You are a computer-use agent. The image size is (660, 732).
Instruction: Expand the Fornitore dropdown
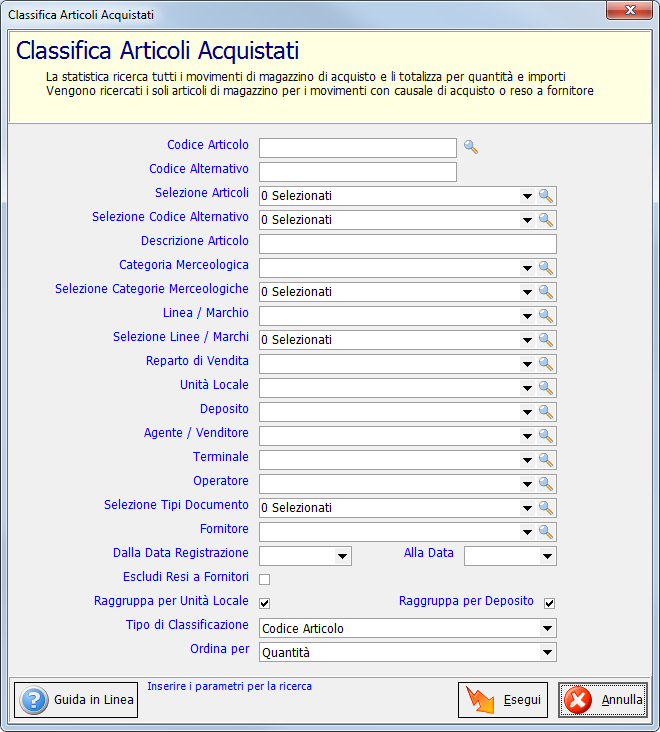(x=527, y=532)
